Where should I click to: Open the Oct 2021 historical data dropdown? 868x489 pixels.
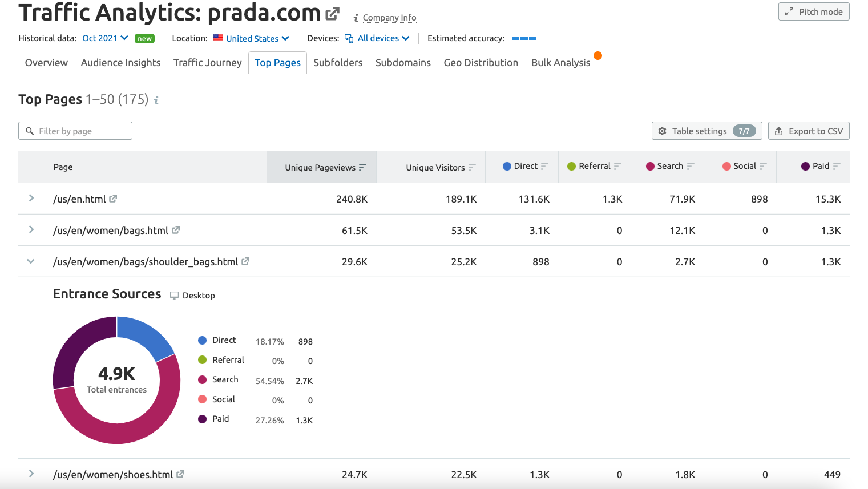[x=105, y=38]
